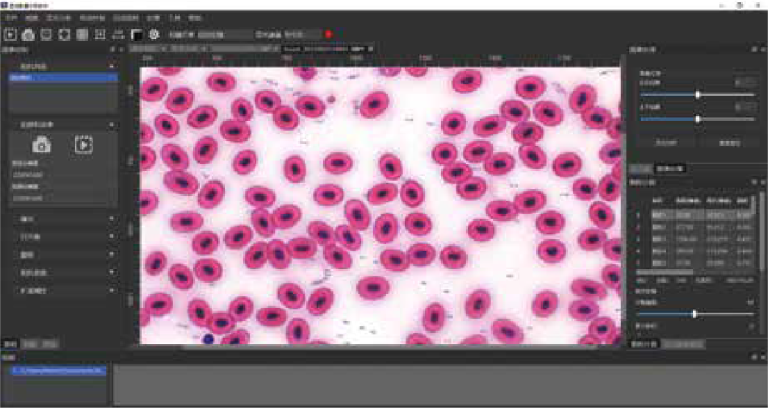Toggle the control beside the first right-panel slider

coord(744,82)
